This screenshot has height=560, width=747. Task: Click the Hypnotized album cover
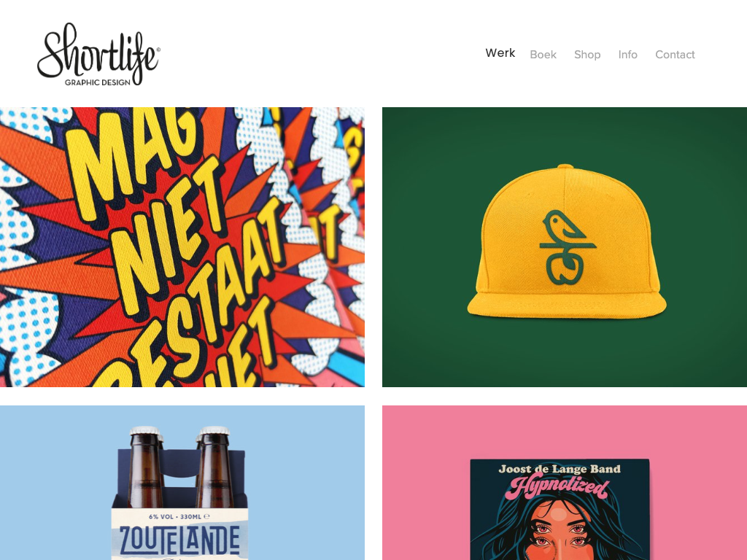[x=560, y=510]
